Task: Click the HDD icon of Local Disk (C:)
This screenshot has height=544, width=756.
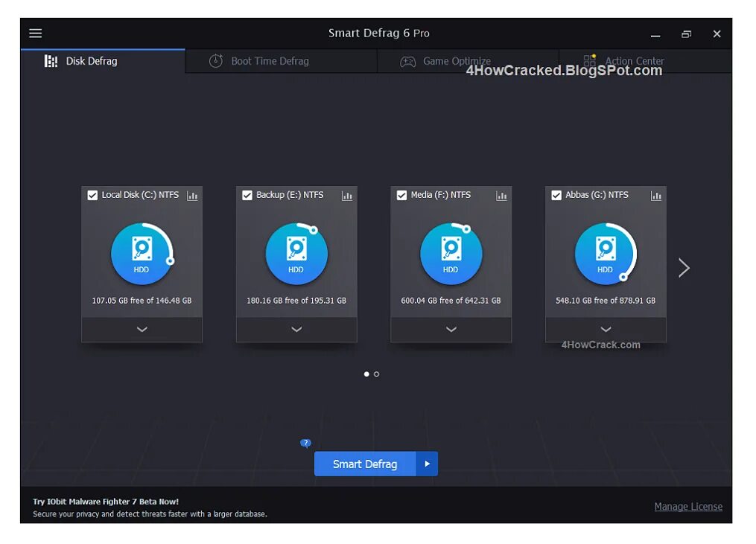Action: point(142,254)
